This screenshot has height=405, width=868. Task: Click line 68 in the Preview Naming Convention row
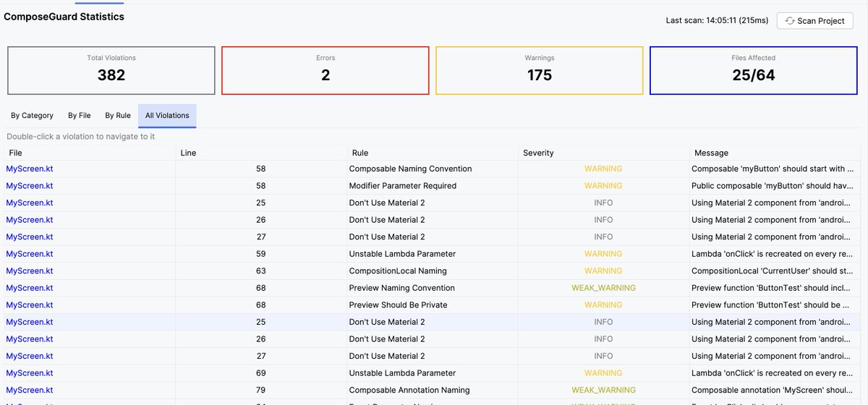261,288
